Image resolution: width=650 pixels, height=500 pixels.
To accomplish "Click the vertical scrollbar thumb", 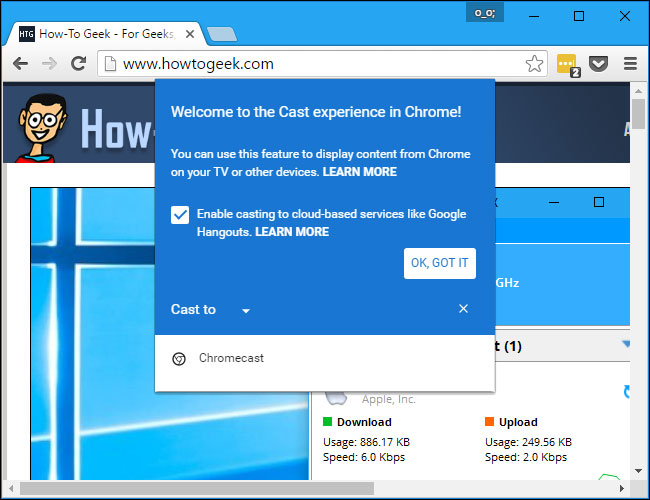I will click(x=638, y=114).
